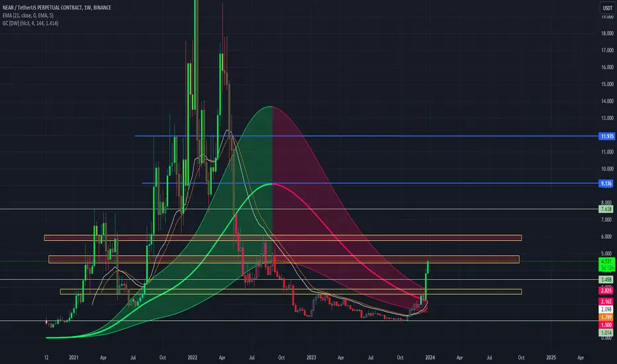Select the blue horizontal line at 11.935
Screen dimensions: 617x364
pyautogui.click(x=366, y=136)
